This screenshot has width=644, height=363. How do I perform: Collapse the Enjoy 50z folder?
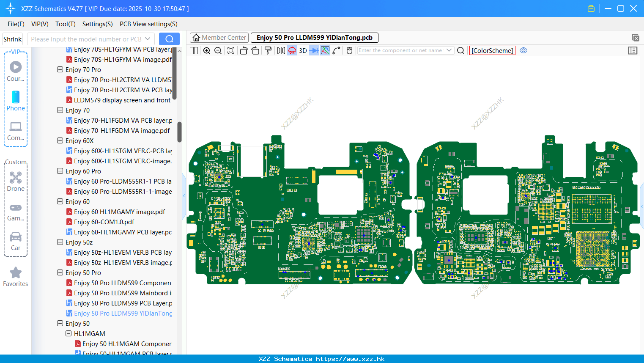pos(60,242)
